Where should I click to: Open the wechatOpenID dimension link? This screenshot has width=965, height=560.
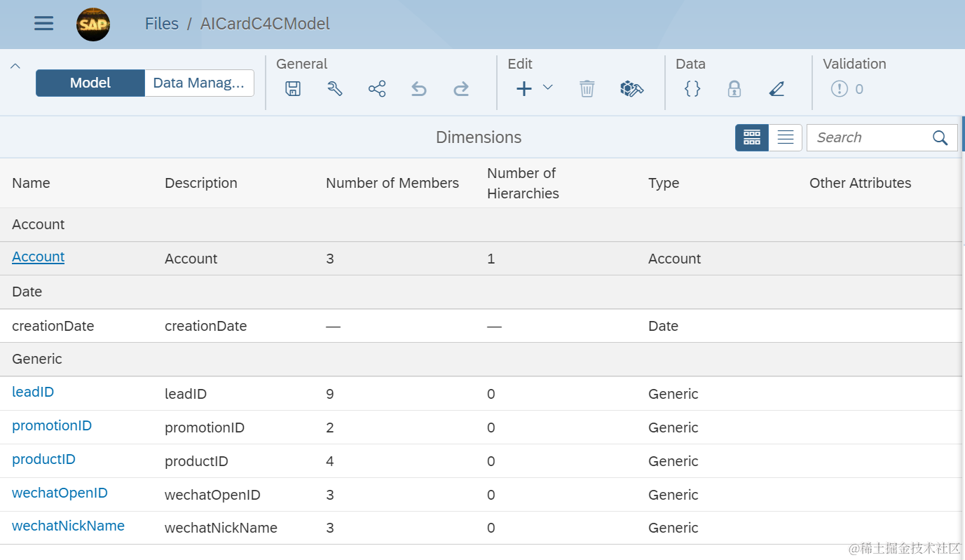tap(60, 493)
